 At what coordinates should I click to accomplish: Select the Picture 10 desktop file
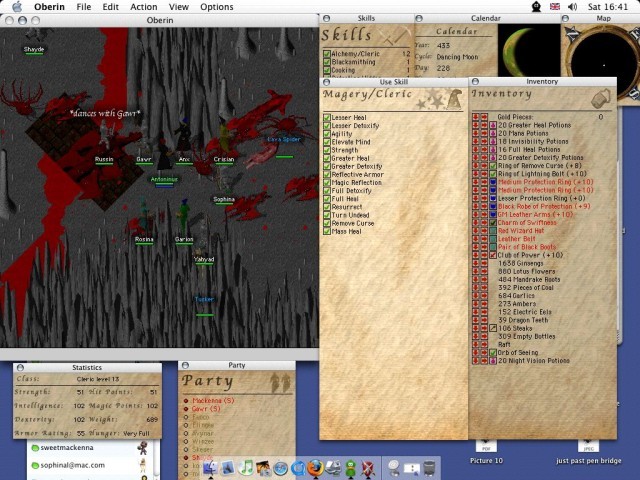coord(486,461)
